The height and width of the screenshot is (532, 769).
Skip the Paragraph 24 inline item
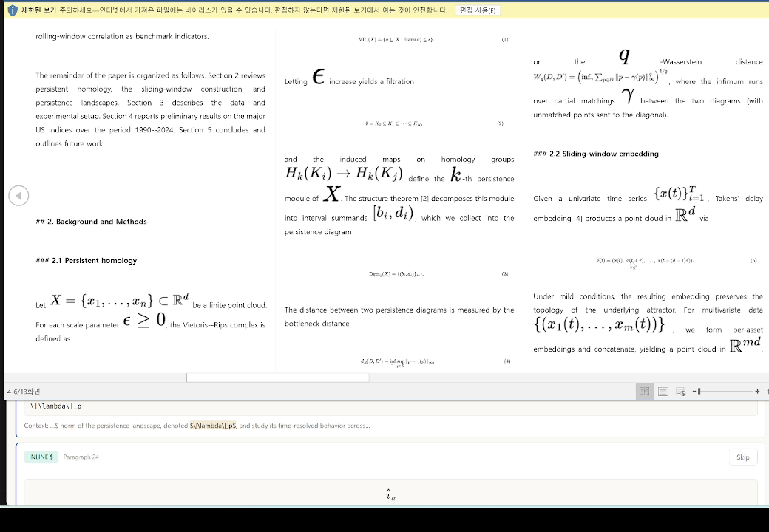coord(742,457)
